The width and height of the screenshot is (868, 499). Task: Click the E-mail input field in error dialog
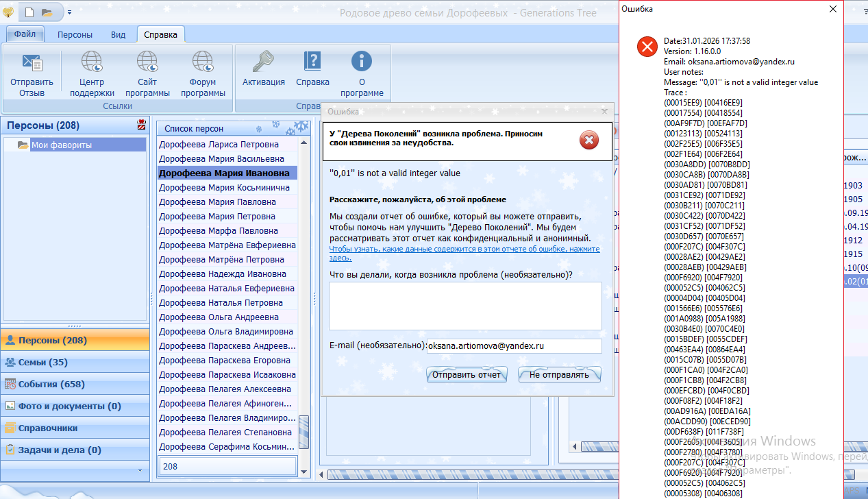tap(514, 346)
